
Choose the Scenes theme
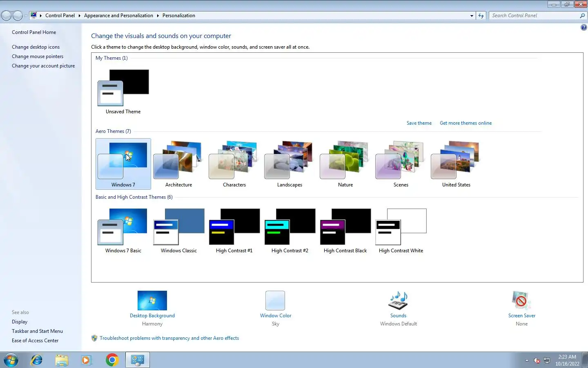[x=401, y=164]
